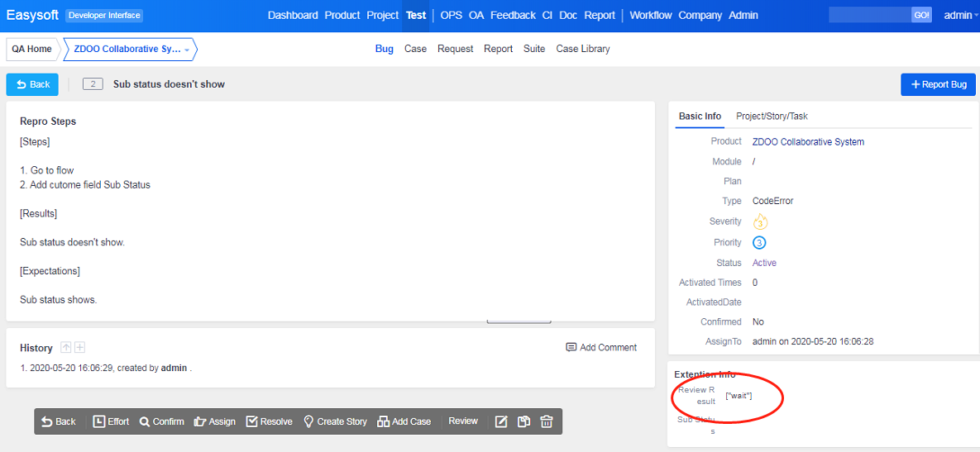980x452 pixels.
Task: Open the admin user dropdown
Action: tap(960, 16)
